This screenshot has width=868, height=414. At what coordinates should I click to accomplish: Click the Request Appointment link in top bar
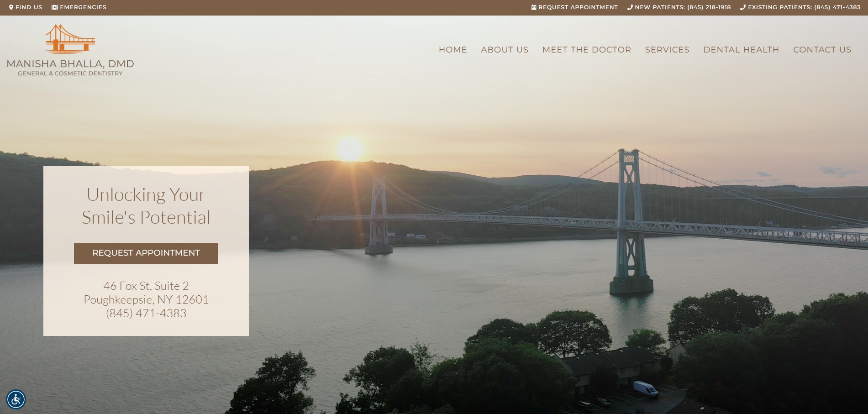[578, 7]
